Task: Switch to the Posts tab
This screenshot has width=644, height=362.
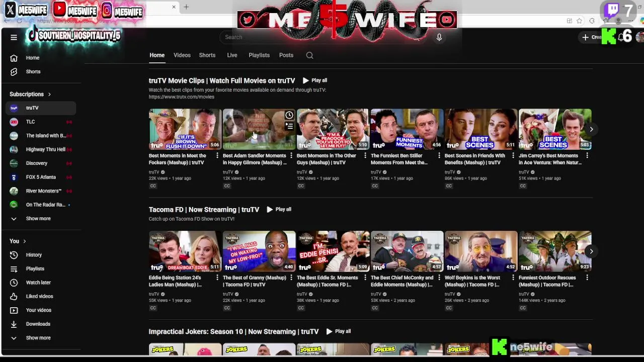Action: click(286, 55)
